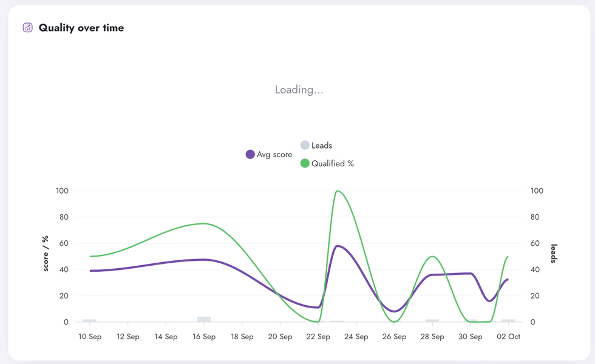Screen dimensions: 595x364
Task: Click the 20 Sep axis label
Action: (x=280, y=336)
